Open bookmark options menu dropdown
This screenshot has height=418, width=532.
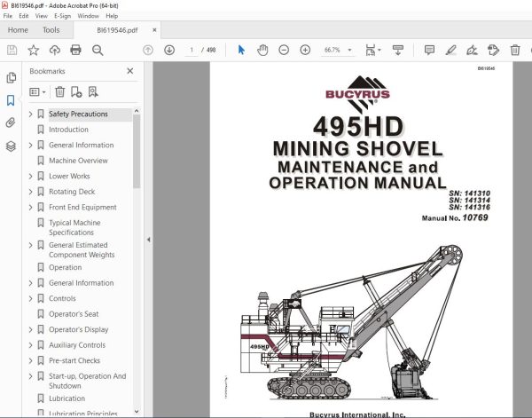click(x=37, y=92)
